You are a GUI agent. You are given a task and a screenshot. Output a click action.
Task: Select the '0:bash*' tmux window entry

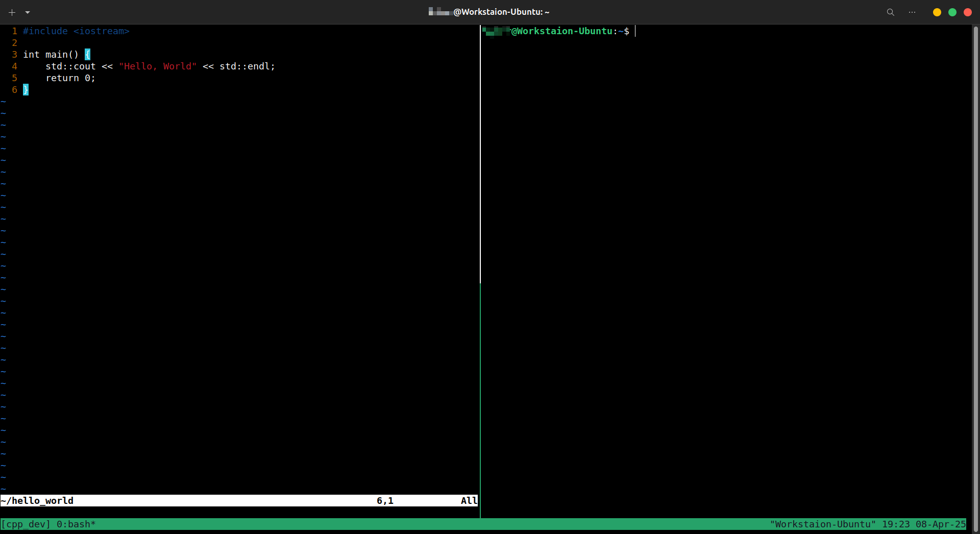tap(76, 524)
